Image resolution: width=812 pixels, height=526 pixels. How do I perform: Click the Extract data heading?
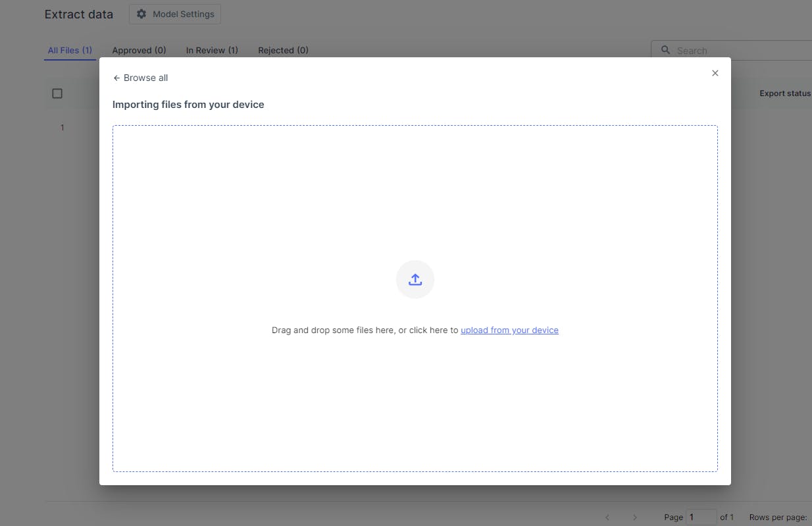tap(79, 14)
